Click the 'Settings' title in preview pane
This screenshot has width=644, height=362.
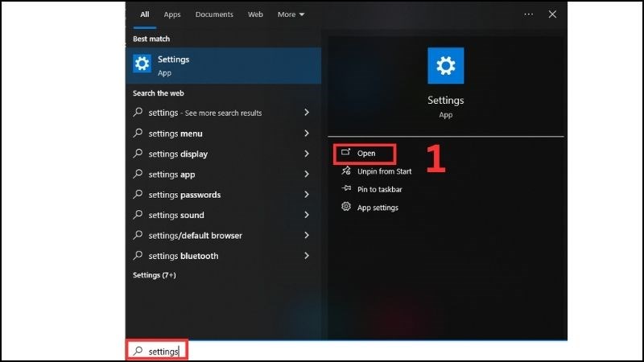(x=446, y=101)
